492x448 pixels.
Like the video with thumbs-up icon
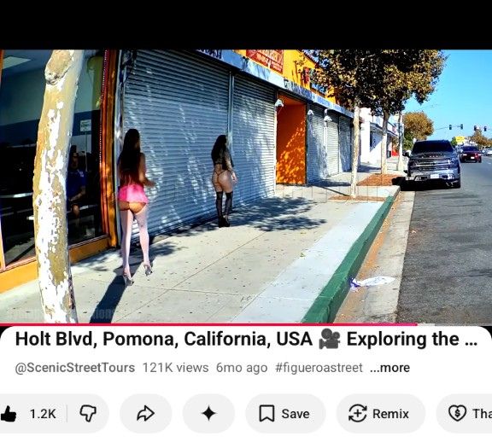[9, 414]
